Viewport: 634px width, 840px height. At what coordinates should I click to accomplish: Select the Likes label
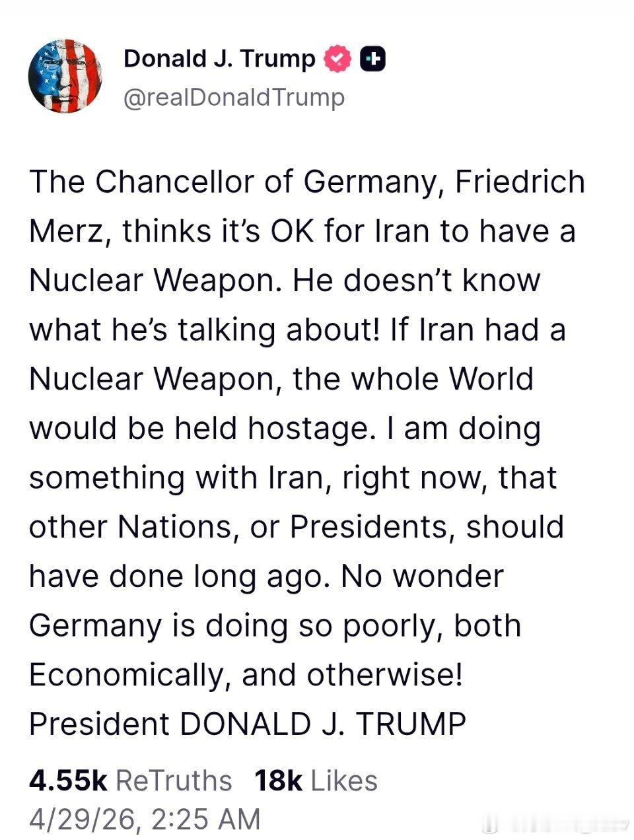344,781
